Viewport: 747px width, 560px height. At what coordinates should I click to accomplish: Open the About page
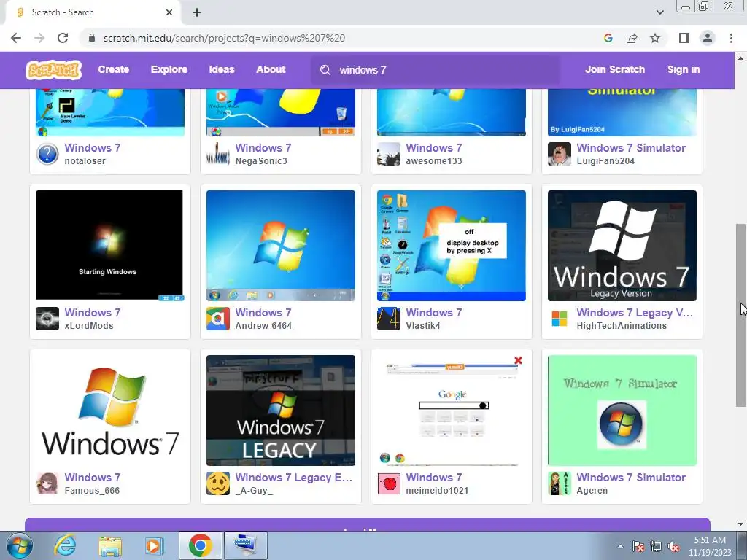point(271,69)
